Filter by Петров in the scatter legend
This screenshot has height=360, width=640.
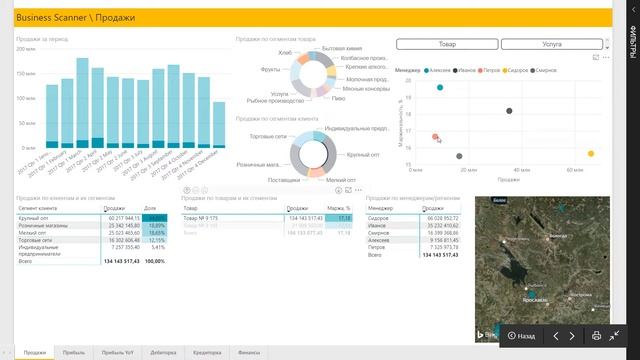click(489, 70)
